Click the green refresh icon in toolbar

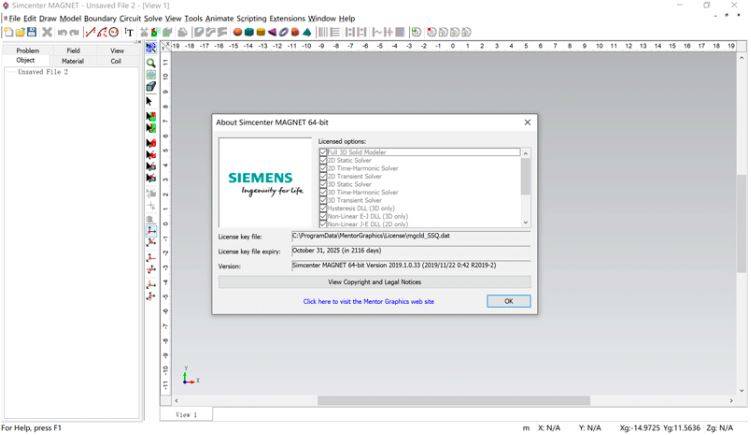416,33
